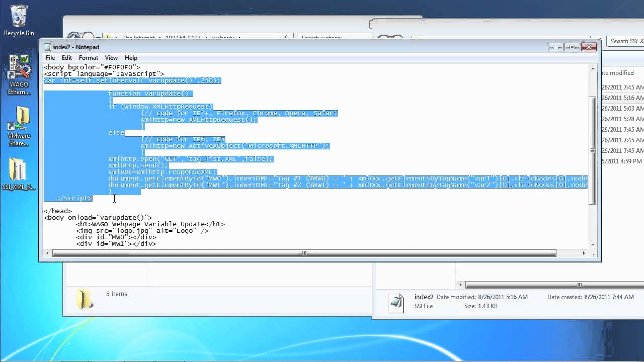Click Notepad horizontal scrollbar right arrow
Viewport: 644px width, 362px height.
tap(585, 253)
